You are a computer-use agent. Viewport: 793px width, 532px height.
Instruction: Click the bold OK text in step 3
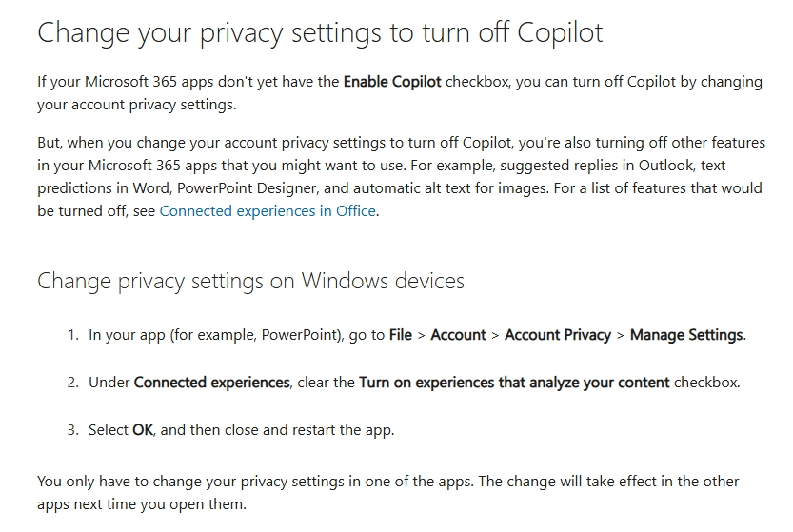(x=143, y=430)
